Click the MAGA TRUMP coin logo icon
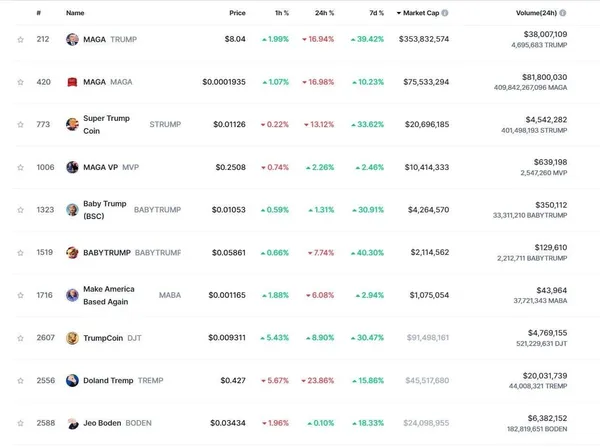The image size is (600, 447). (x=72, y=39)
